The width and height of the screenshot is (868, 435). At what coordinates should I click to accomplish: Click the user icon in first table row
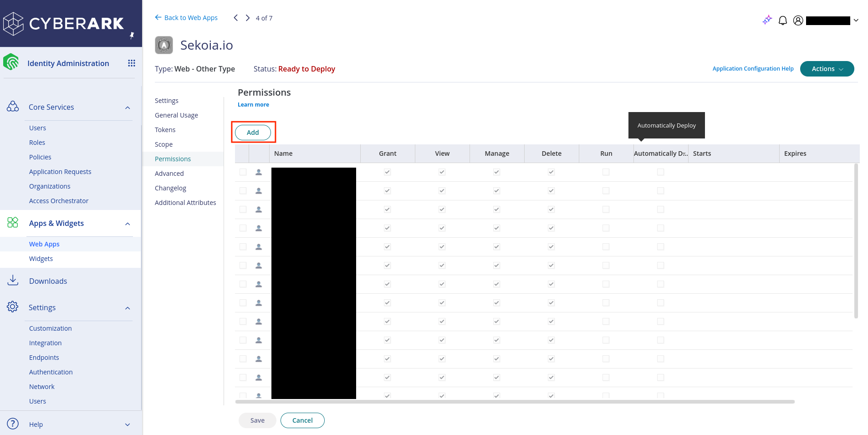point(259,172)
